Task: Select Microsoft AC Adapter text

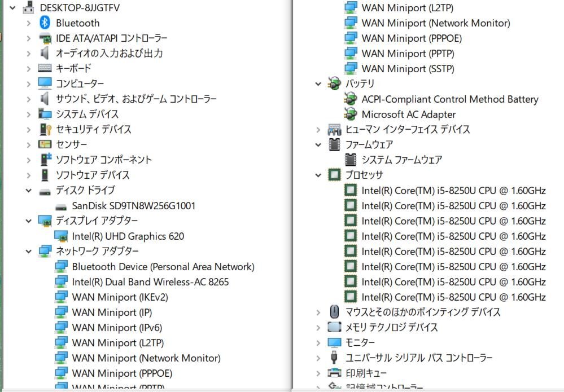Action: tap(409, 114)
